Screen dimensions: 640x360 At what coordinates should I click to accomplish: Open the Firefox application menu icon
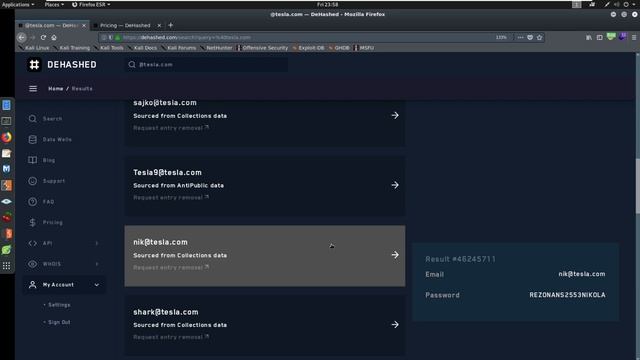634,37
